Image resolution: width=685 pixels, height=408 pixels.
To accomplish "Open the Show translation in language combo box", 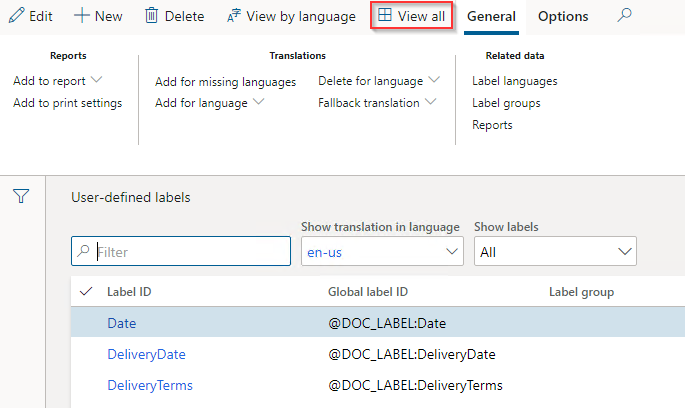I will tap(382, 251).
